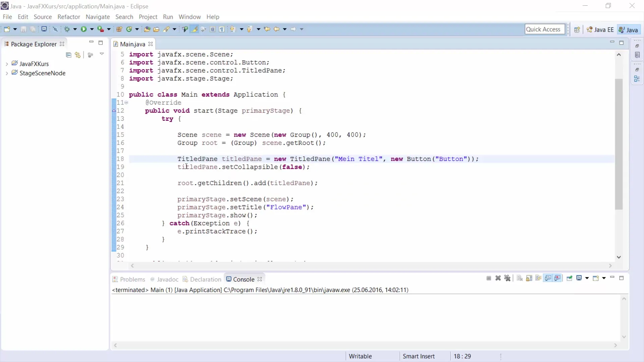Click Remove Launch X in Console

tap(498, 278)
